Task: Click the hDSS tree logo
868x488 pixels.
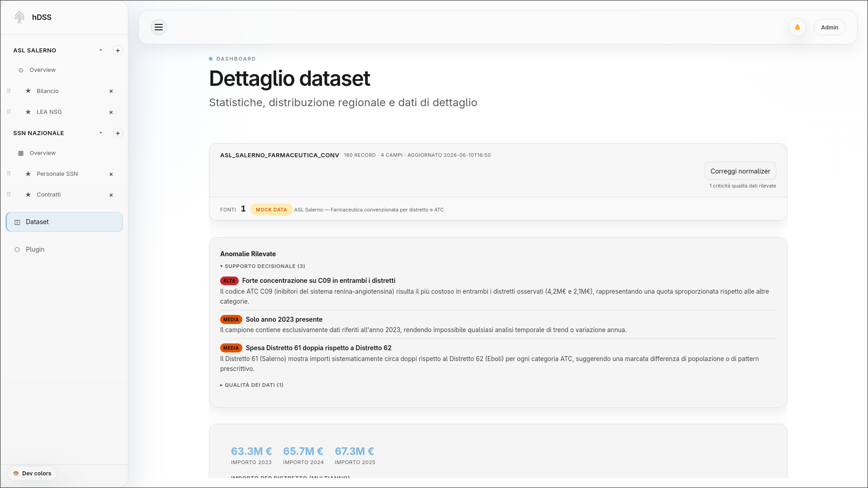Action: click(x=19, y=17)
